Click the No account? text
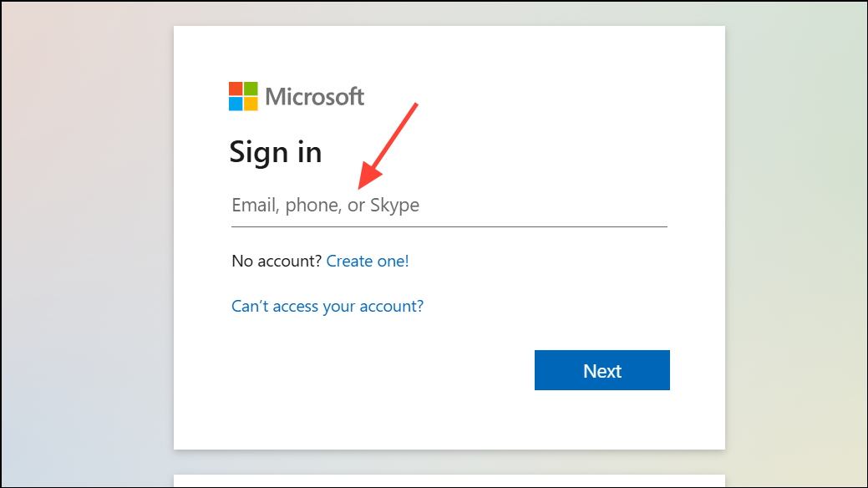 pyautogui.click(x=277, y=261)
